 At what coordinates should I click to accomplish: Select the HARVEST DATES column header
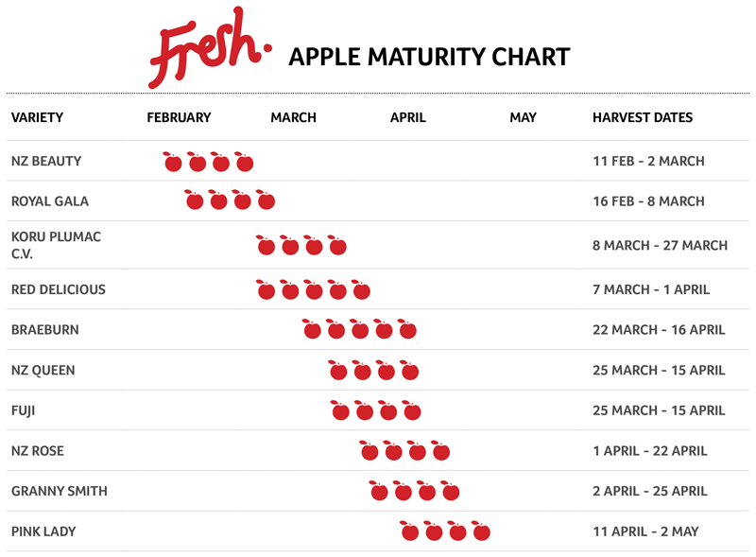tap(643, 117)
